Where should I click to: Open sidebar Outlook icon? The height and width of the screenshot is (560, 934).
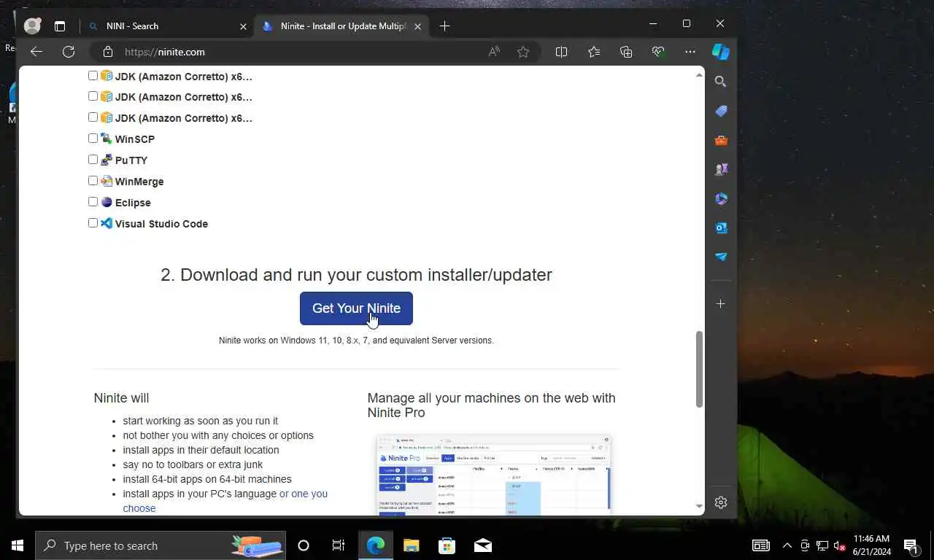721,227
